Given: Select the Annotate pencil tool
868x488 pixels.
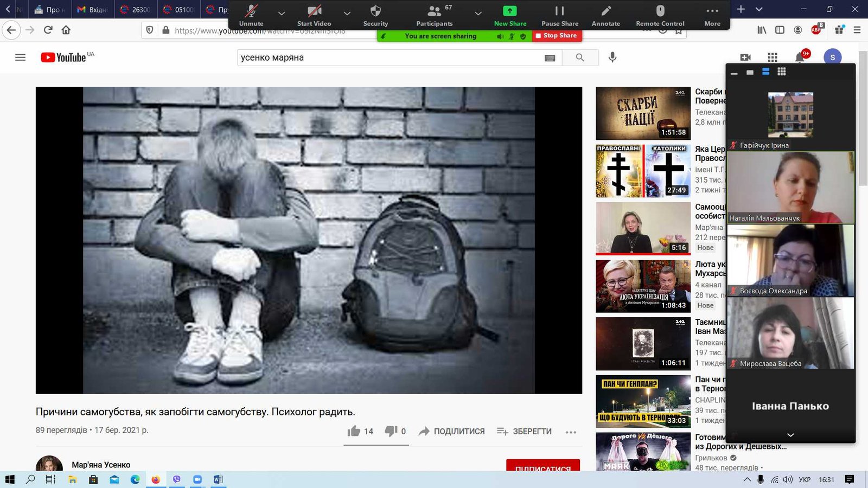Looking at the screenshot, I should pos(606,11).
